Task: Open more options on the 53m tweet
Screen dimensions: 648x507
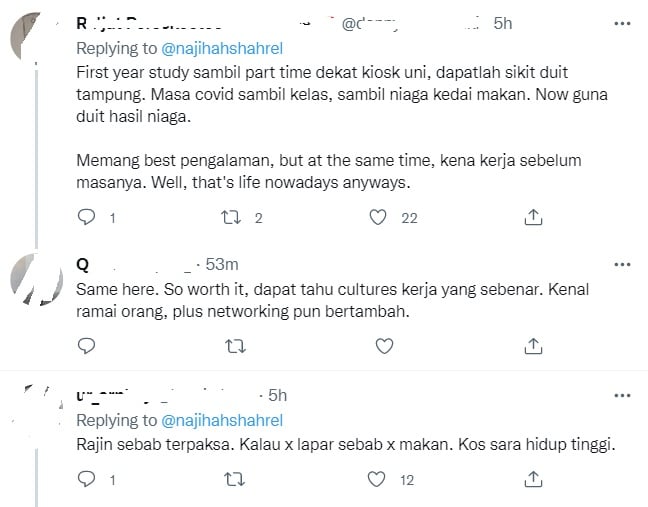Action: [x=622, y=264]
